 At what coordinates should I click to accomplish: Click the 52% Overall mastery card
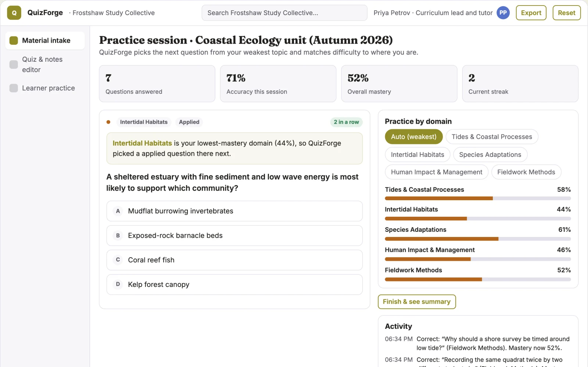point(399,84)
